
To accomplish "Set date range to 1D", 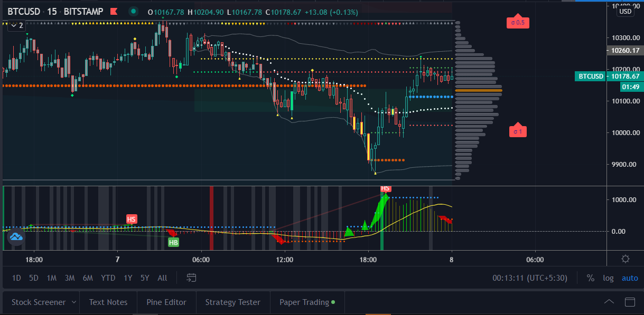I will [x=16, y=278].
